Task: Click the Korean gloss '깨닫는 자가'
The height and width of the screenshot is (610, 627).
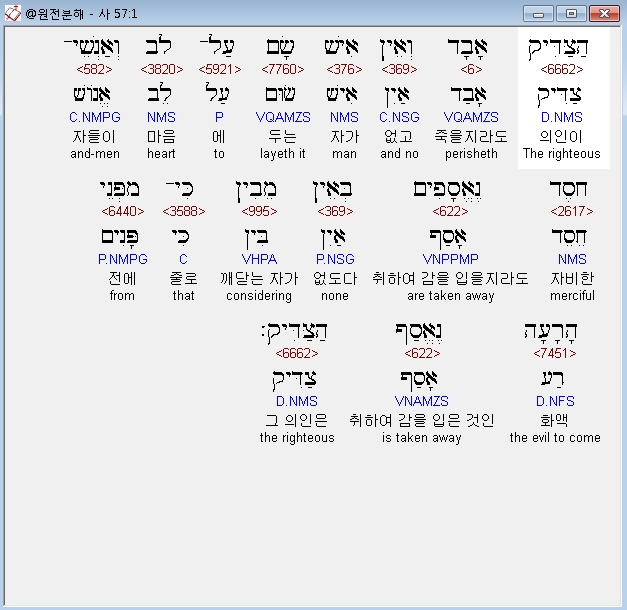Action: [x=259, y=279]
